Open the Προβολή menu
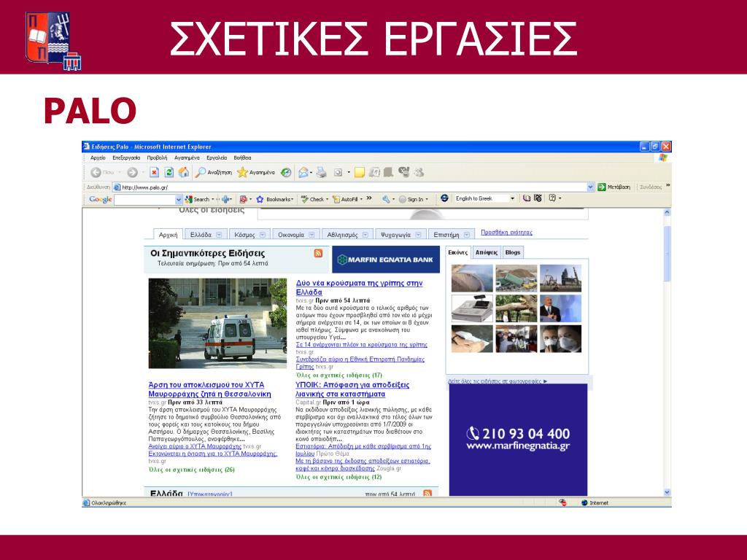 tap(157, 157)
